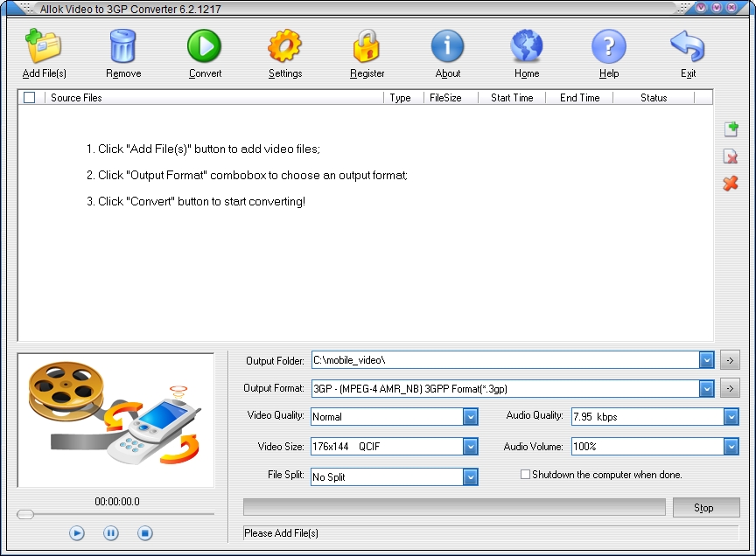756x556 pixels.
Task: Open the File Split dropdown
Action: [470, 477]
